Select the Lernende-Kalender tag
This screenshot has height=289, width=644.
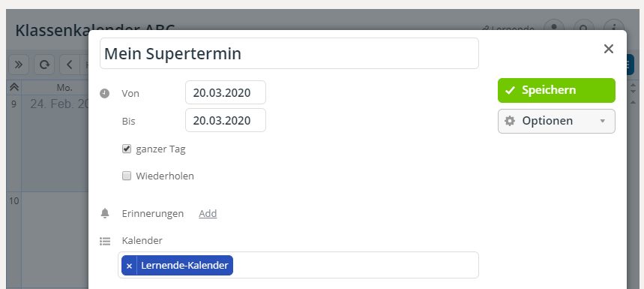click(x=184, y=266)
